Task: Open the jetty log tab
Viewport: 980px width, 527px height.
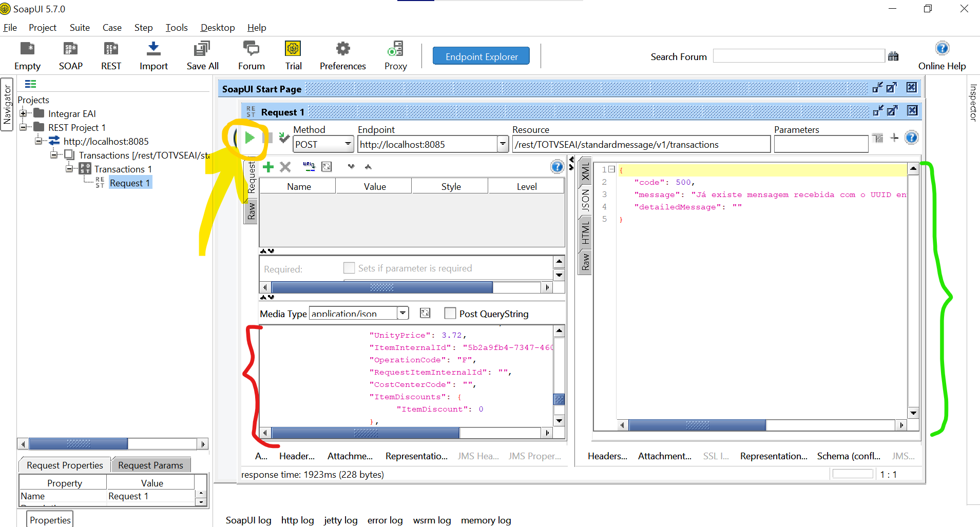Action: click(340, 520)
